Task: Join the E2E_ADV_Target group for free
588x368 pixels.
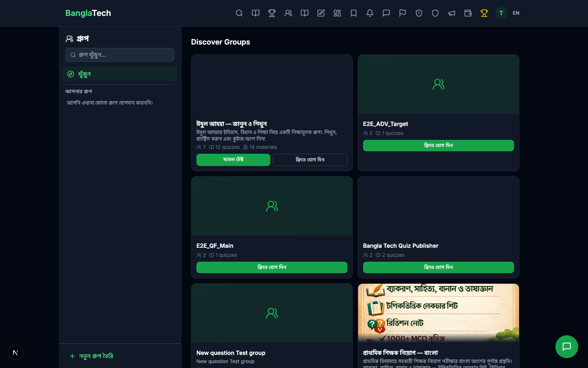Action: pos(438,146)
